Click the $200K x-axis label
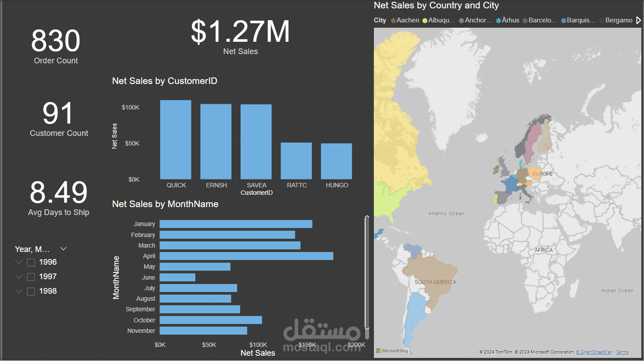Viewport: 644px width, 361px height. [x=356, y=345]
